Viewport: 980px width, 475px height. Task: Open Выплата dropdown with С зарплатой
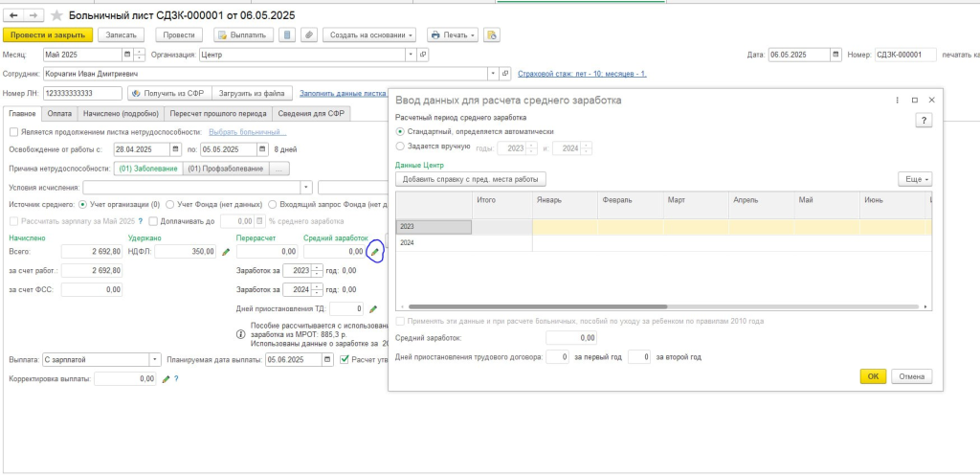coord(155,360)
